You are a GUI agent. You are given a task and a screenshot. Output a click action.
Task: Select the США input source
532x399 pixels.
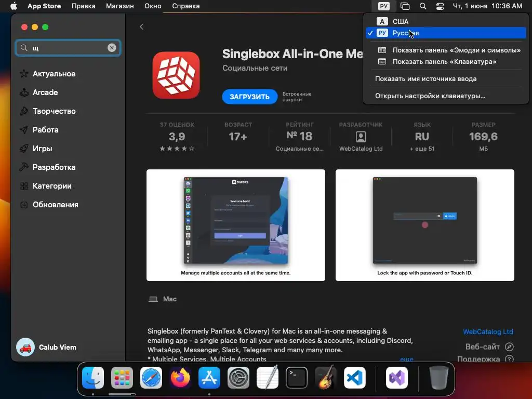(446, 21)
